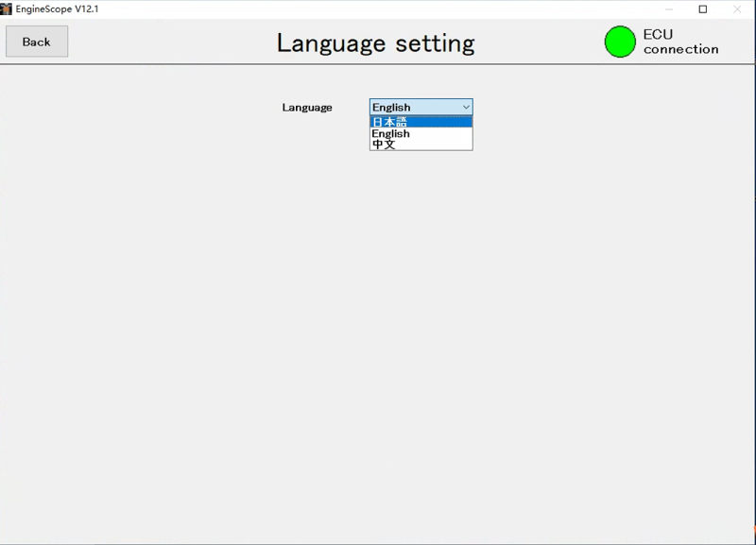Click the Back button
Screen dimensions: 756x545
[37, 42]
